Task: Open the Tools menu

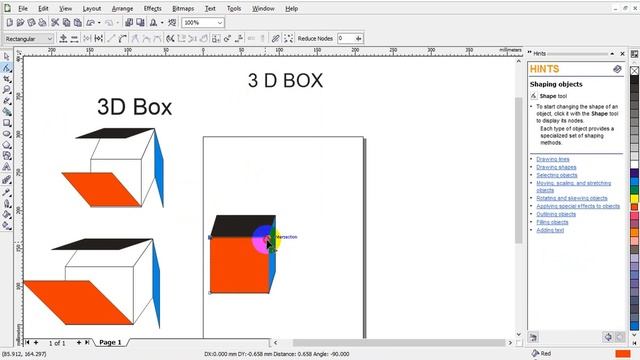Action: click(234, 8)
